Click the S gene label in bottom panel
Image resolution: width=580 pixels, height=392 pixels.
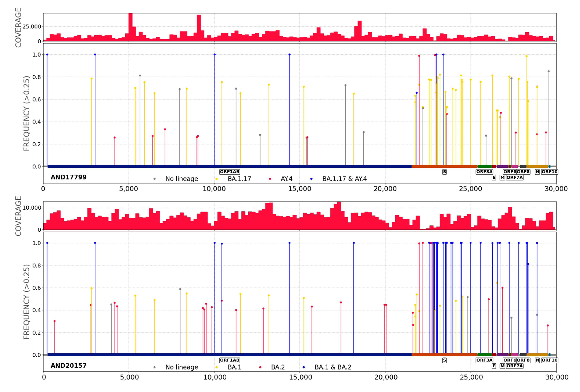444,360
